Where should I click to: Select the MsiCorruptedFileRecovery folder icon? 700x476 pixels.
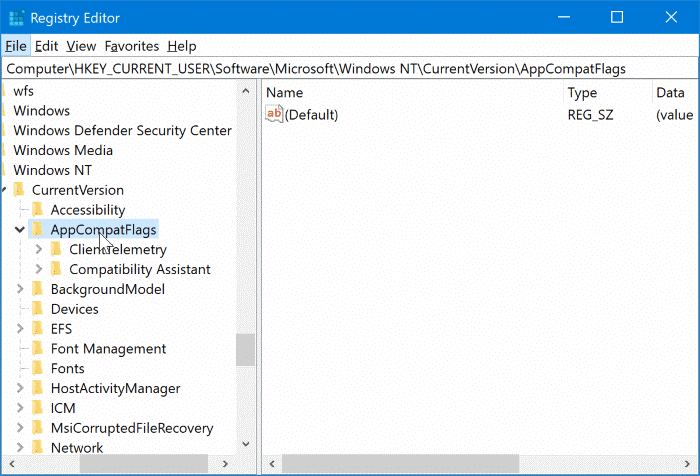(x=38, y=428)
